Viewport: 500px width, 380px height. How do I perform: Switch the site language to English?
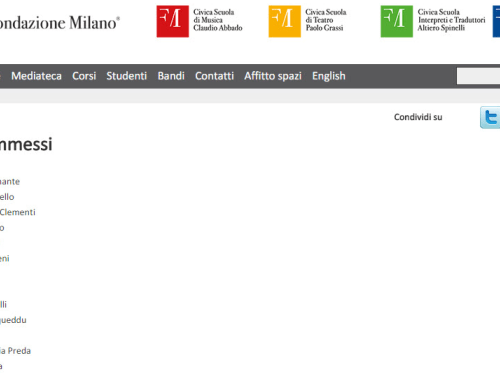coord(329,76)
